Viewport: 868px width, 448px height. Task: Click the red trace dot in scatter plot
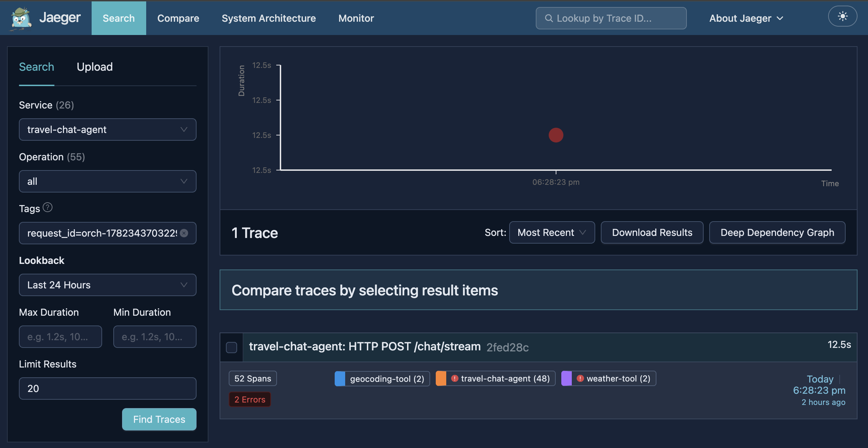(x=556, y=135)
